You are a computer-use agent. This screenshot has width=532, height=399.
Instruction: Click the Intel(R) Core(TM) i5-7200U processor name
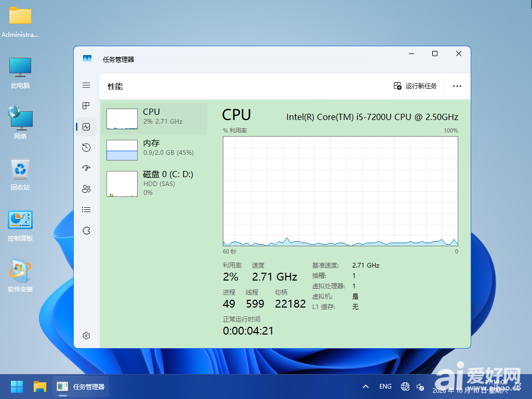[372, 117]
